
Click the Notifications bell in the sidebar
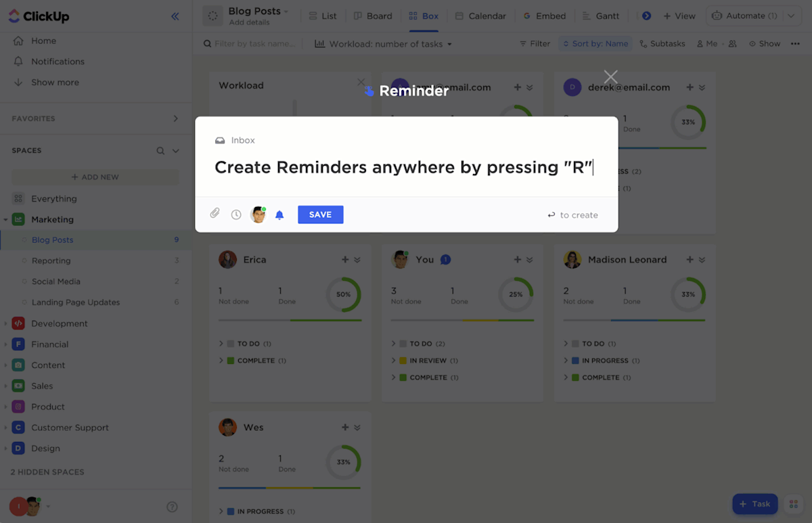(55, 62)
